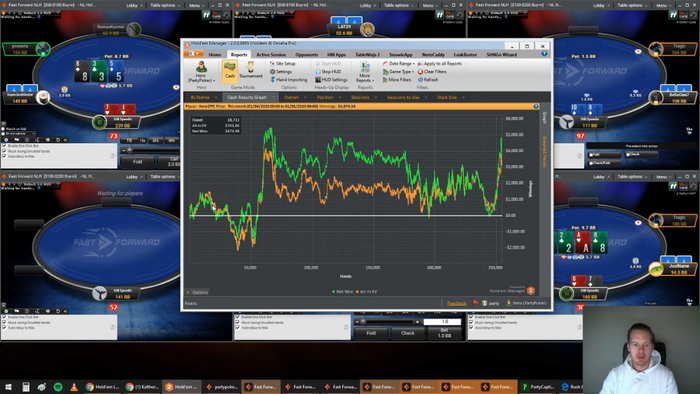Viewport: 700px width, 394px height.
Task: Switch to the Stack Size report tab
Action: coord(447,97)
